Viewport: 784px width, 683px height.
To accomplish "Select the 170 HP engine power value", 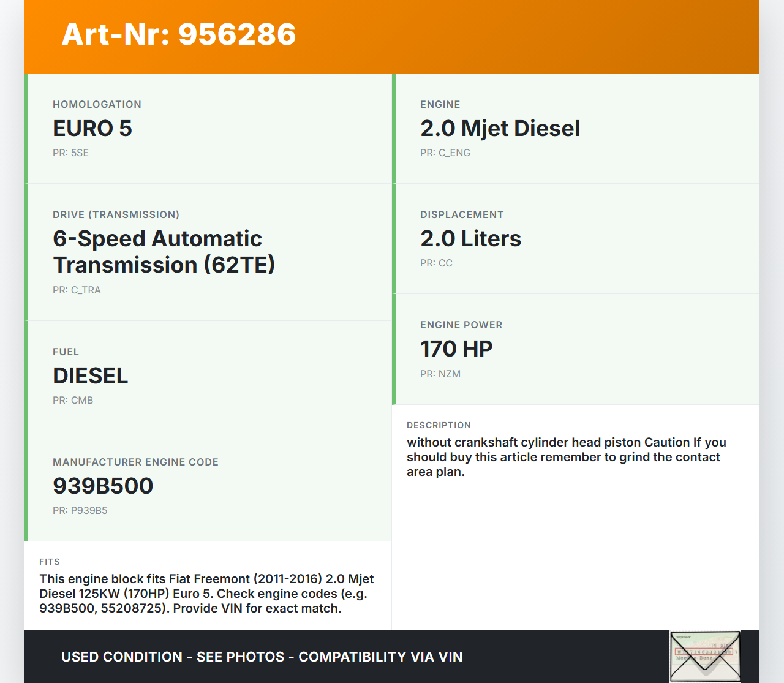I will pos(456,349).
